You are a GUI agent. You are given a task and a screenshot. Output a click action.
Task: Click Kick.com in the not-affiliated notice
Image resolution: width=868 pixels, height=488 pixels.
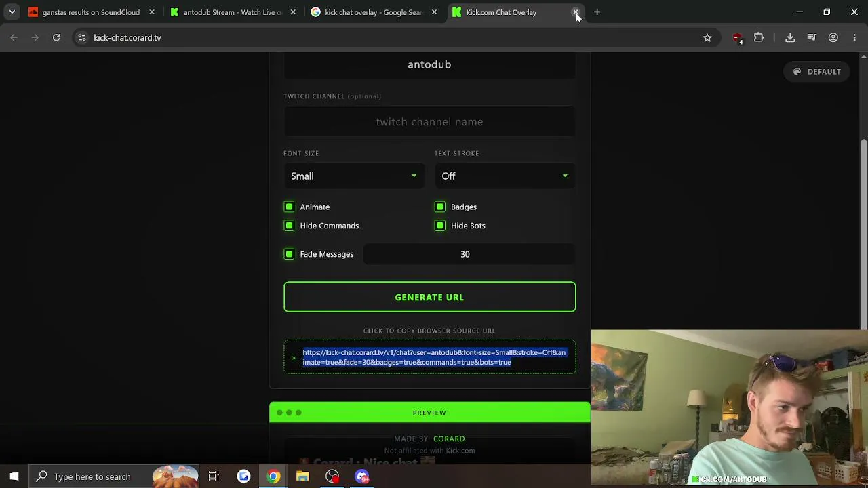coord(460,451)
